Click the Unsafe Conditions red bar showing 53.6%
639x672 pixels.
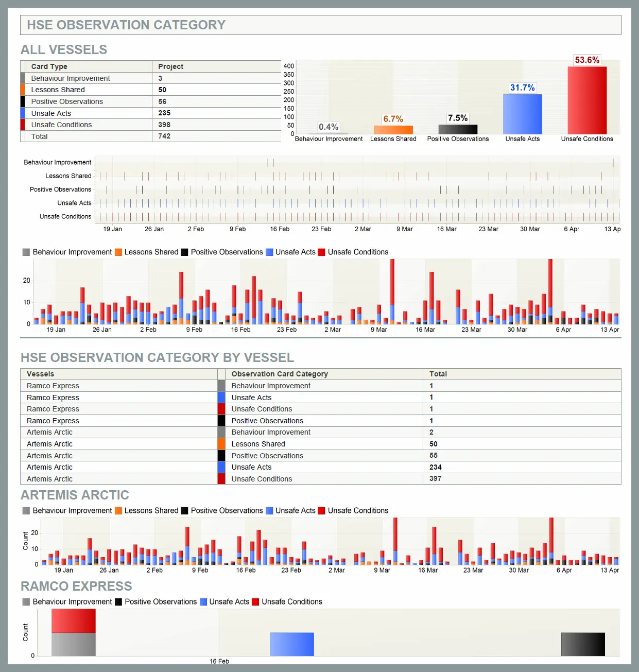pos(587,100)
